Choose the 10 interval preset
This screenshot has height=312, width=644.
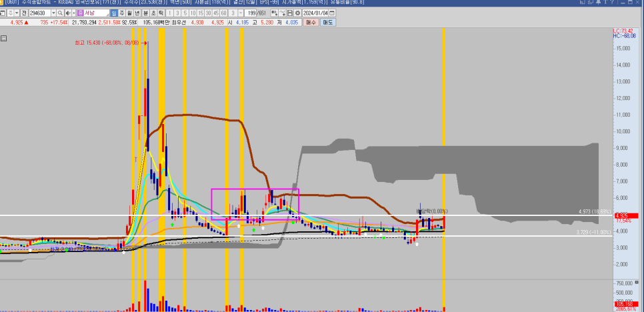tap(193, 13)
